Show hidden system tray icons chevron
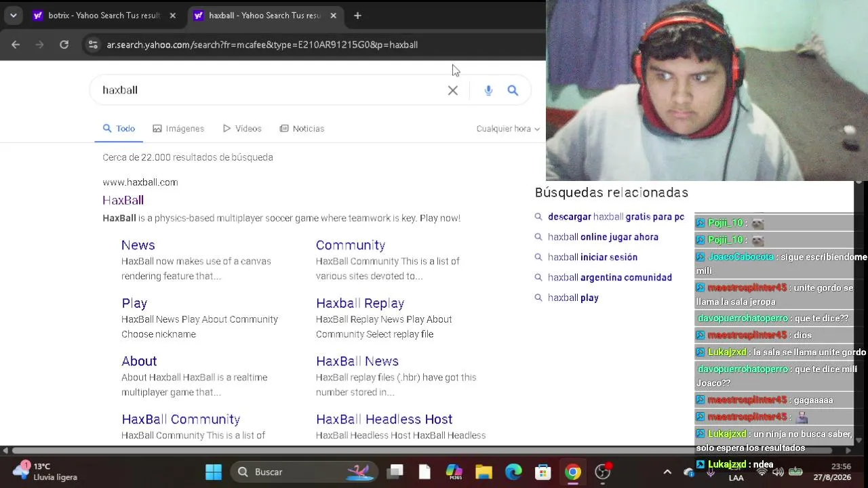This screenshot has width=868, height=488. tap(667, 472)
